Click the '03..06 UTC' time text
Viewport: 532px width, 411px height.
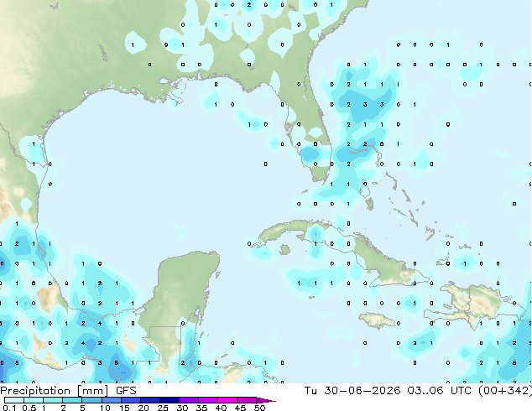[439, 391]
